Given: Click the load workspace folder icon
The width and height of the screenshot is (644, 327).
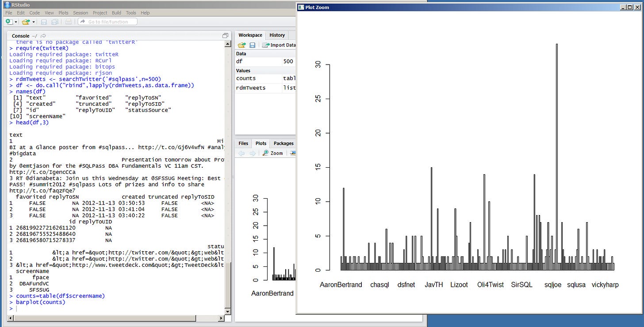Looking at the screenshot, I should 241,45.
